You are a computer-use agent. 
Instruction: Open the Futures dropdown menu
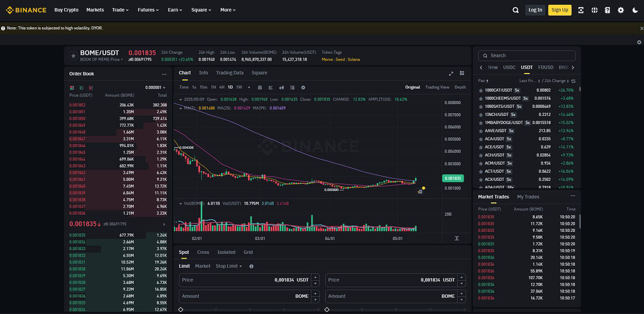[148, 10]
